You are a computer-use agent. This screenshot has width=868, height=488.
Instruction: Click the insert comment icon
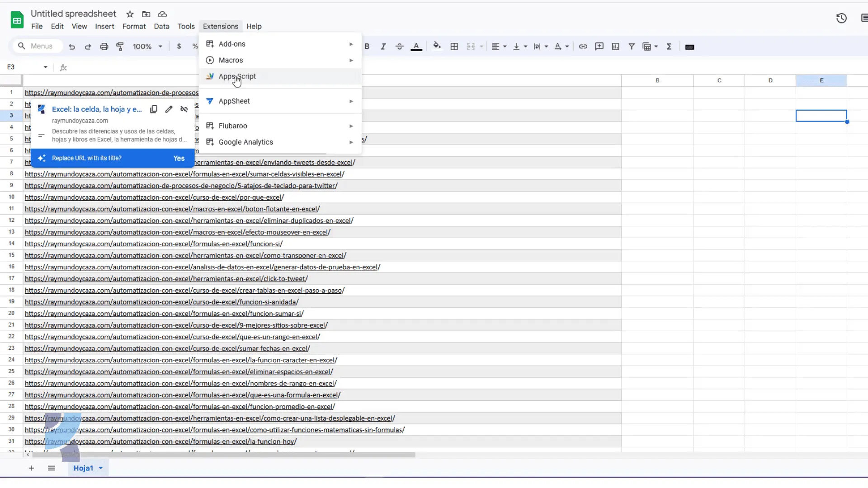tap(599, 47)
